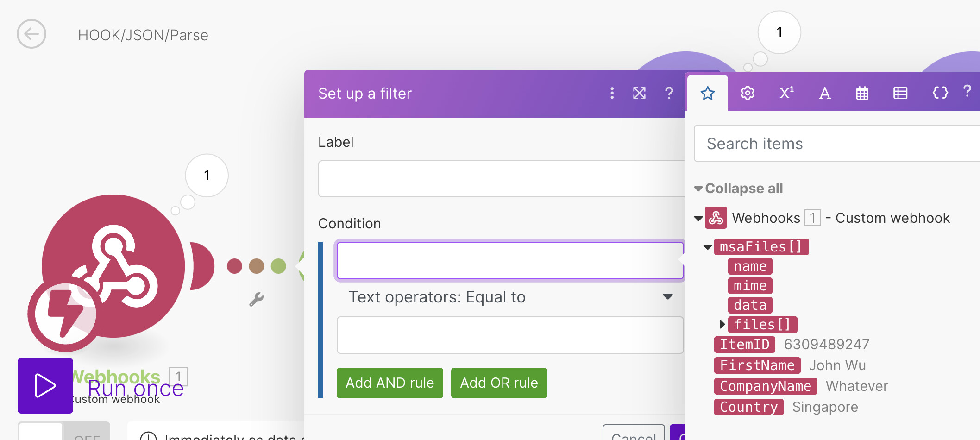Click the Add OR rule button
Viewport: 980px width, 440px height.
pos(499,383)
